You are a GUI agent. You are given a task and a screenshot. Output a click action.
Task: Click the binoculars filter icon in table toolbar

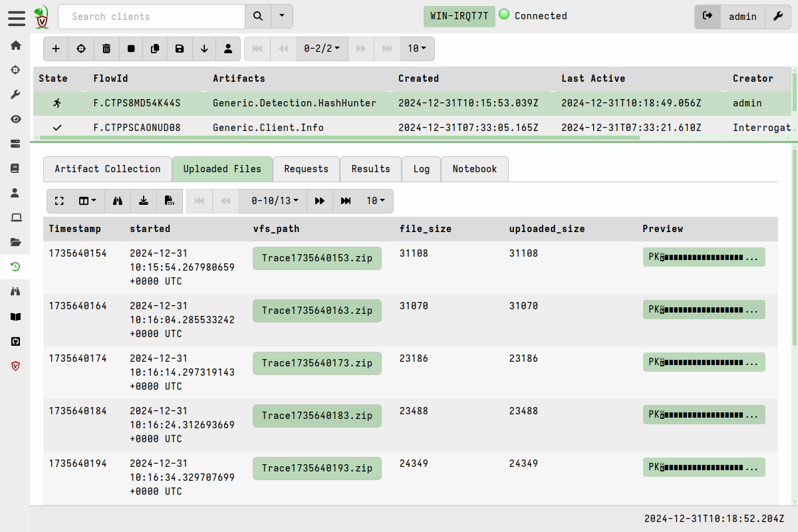coord(118,201)
